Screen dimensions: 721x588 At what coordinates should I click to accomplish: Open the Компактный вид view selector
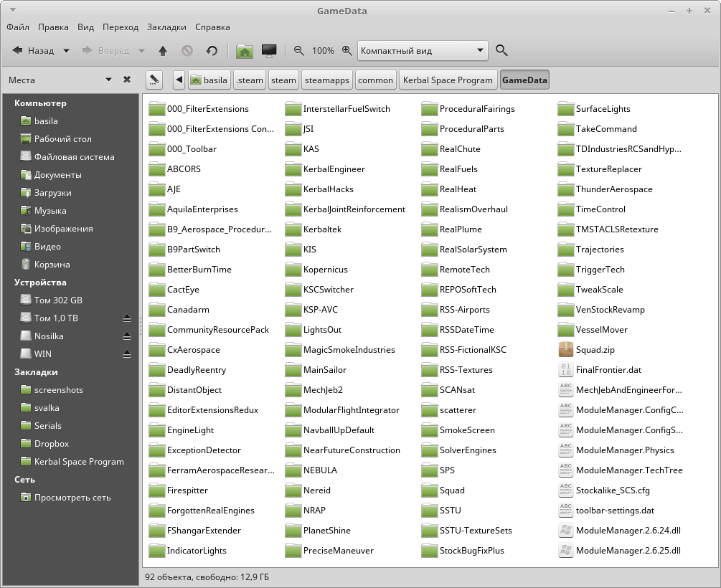[422, 51]
